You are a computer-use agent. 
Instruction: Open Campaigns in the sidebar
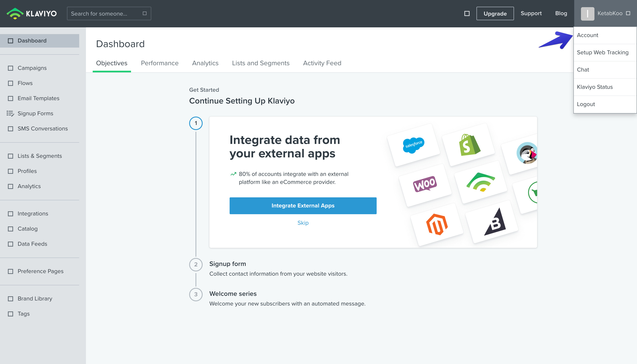(32, 68)
